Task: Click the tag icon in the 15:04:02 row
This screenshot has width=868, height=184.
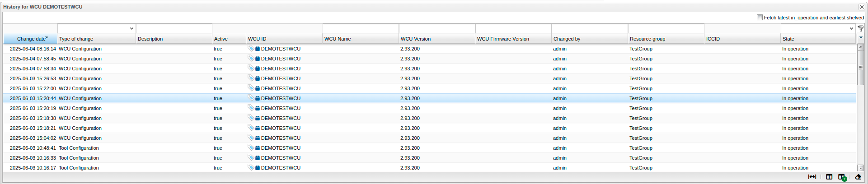Action: point(250,138)
